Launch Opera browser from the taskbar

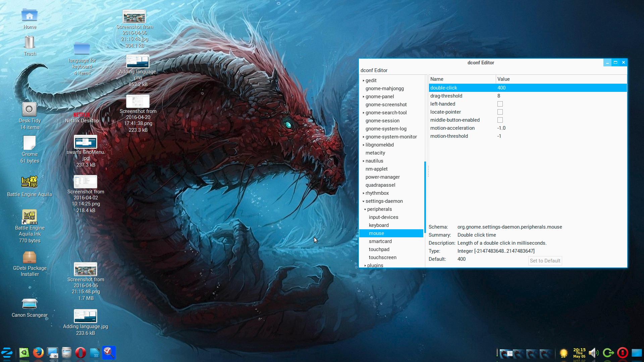[80, 353]
